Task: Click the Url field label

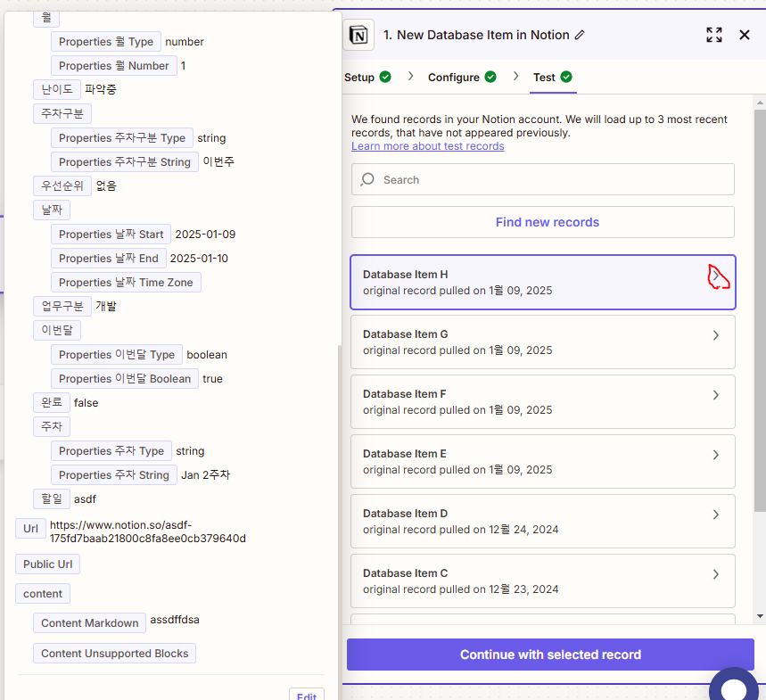Action: point(30,529)
